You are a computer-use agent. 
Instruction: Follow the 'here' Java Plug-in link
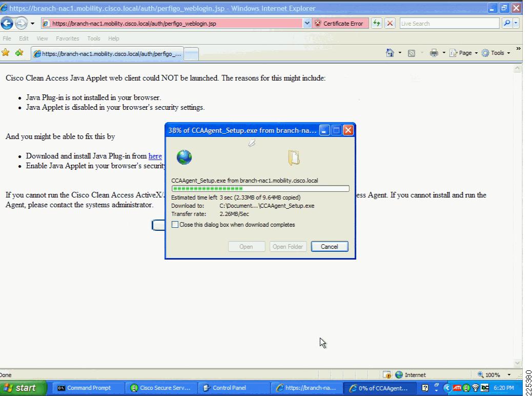point(155,156)
